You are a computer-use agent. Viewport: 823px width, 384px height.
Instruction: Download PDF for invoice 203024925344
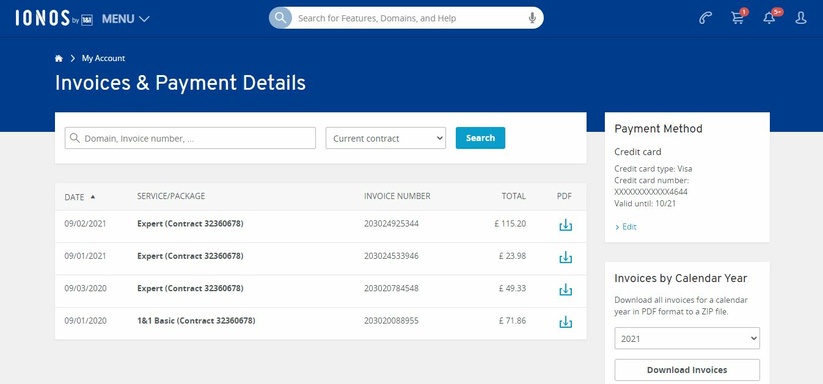point(565,225)
